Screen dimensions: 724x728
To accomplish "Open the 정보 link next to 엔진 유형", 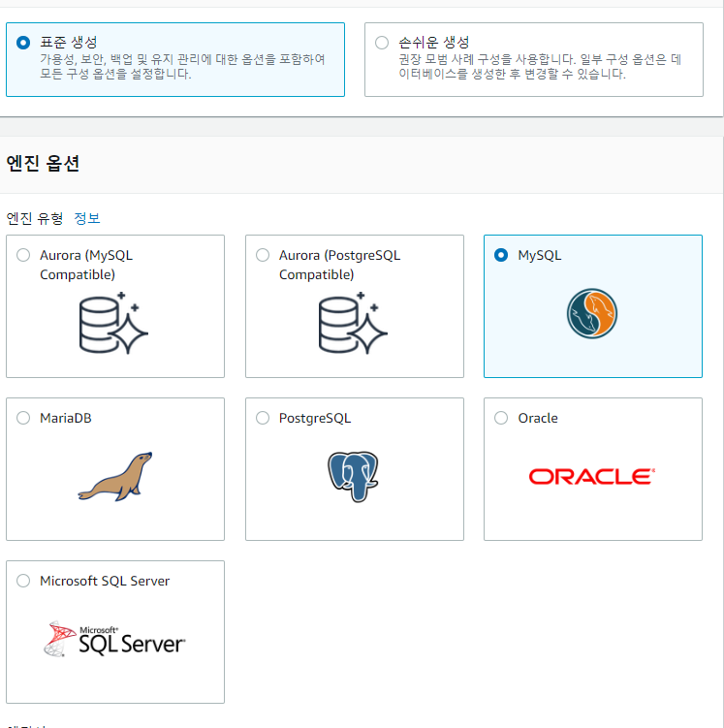I will 87,218.
